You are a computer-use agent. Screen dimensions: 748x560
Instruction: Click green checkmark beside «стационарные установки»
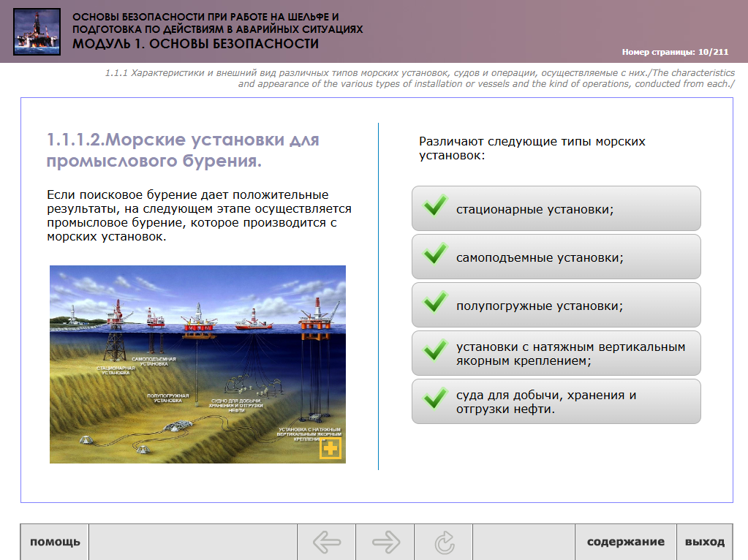[x=435, y=208]
